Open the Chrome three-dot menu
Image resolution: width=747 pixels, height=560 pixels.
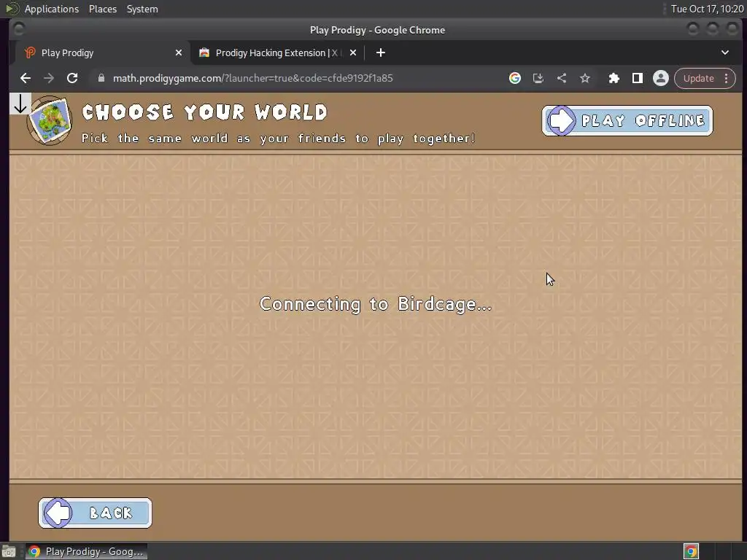pos(727,78)
